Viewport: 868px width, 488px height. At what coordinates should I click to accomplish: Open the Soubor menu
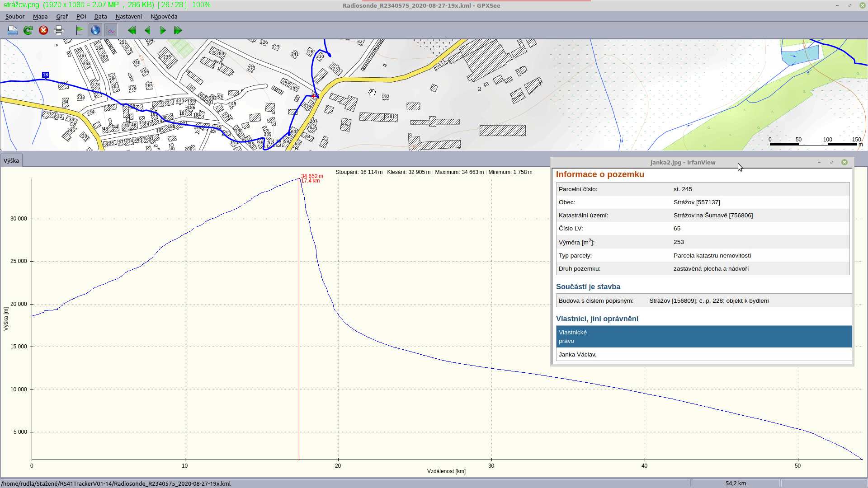pyautogui.click(x=15, y=16)
